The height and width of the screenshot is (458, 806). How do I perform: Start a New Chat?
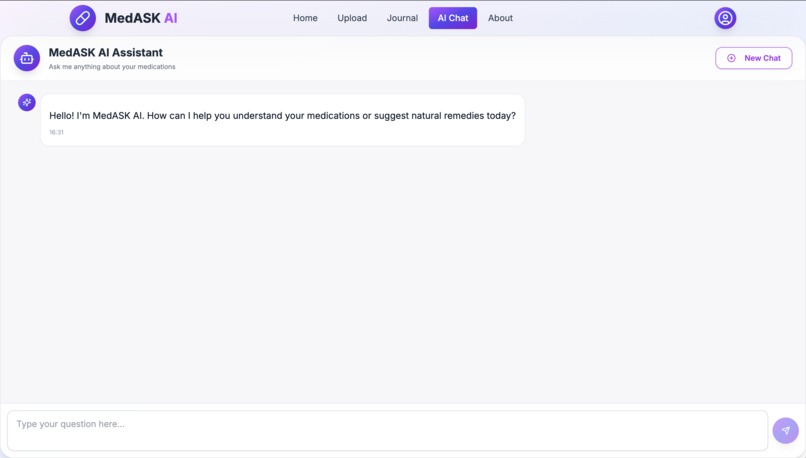click(754, 58)
